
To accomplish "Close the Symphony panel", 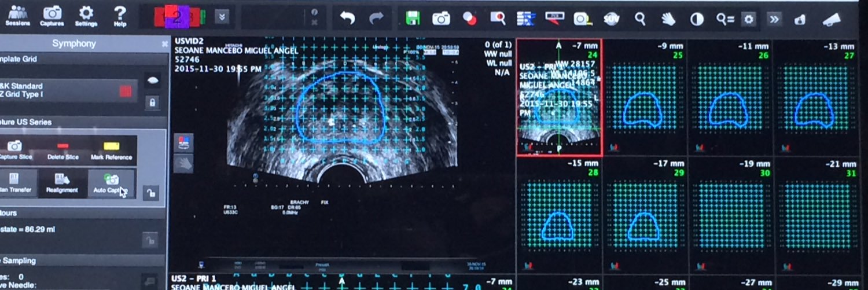I will coord(164,44).
